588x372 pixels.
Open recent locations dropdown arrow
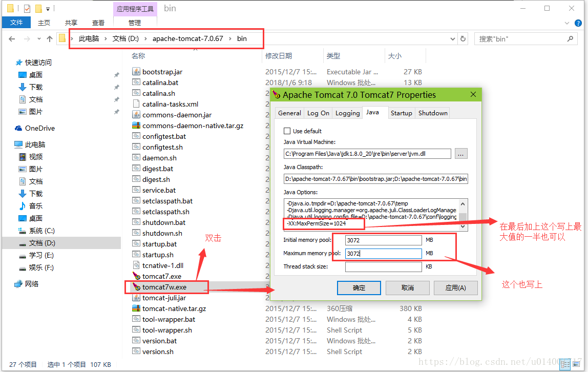[39, 38]
